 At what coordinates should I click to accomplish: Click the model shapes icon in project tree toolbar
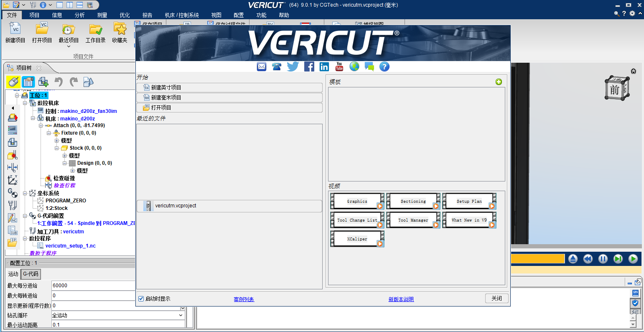coord(89,82)
